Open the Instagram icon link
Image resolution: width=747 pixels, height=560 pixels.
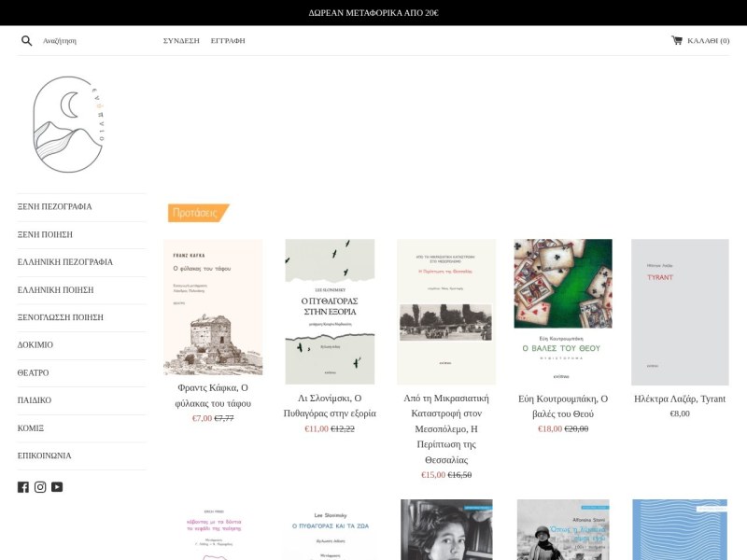[40, 487]
